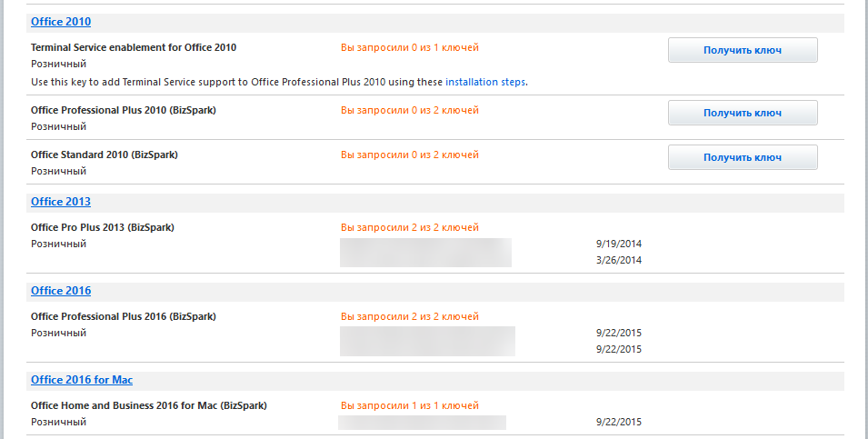Get key for Office Standard 2010
The height and width of the screenshot is (439, 868).
(x=742, y=157)
